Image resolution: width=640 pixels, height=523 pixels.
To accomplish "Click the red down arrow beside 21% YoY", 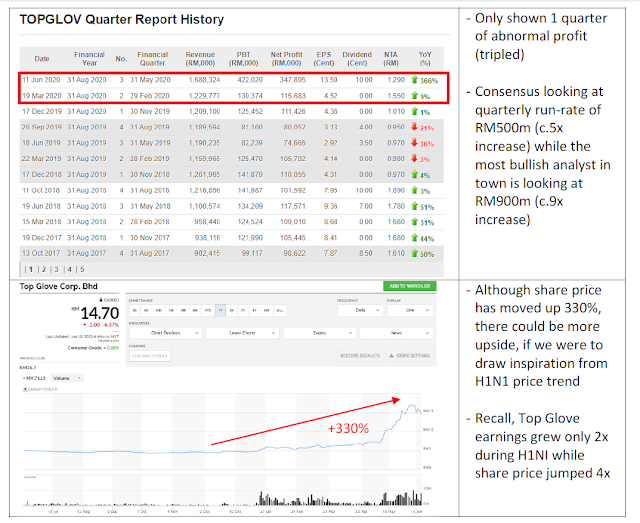I will [x=415, y=127].
